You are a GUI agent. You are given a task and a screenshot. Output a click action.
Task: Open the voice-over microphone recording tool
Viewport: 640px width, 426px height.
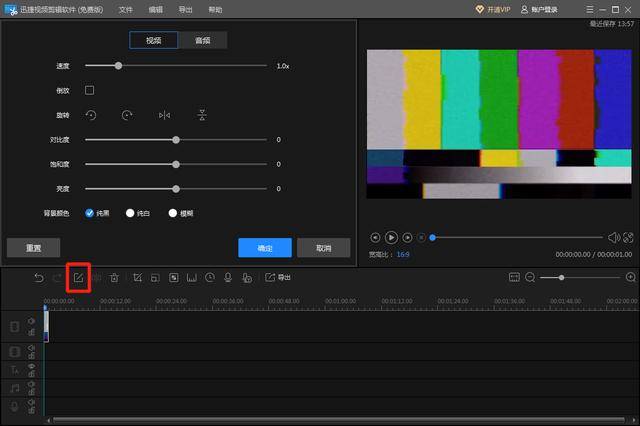point(228,278)
